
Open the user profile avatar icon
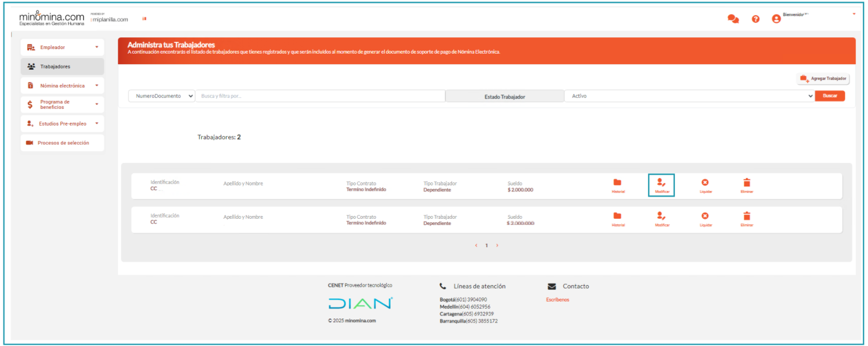click(x=776, y=19)
